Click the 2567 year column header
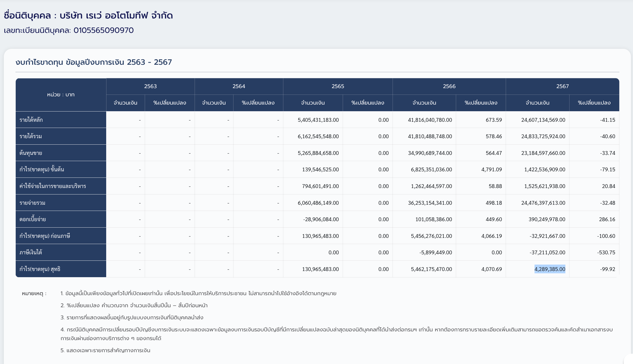Image resolution: width=633 pixels, height=364 pixels. 562,86
